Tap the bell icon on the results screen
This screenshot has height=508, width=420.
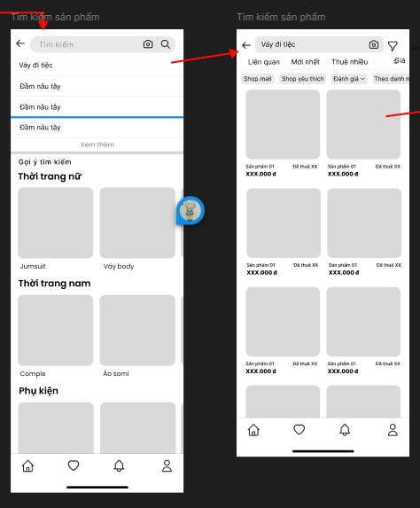pyautogui.click(x=345, y=430)
